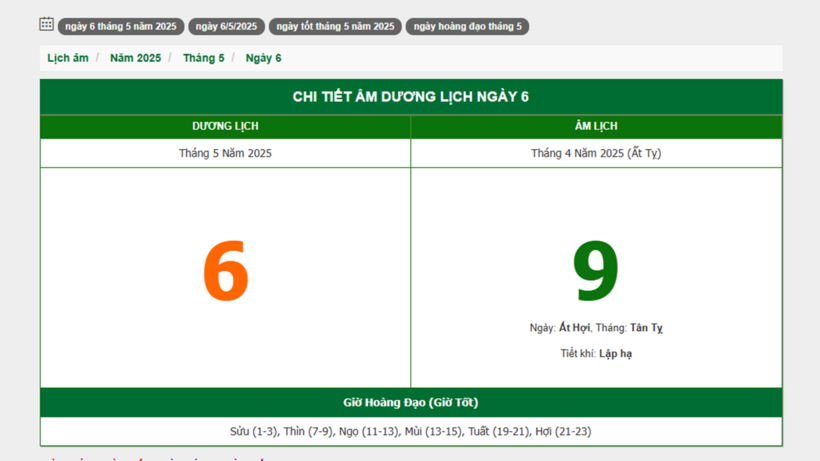The width and height of the screenshot is (820, 461).
Task: Navigate to 'Tháng 5' in the breadcrumb
Action: tap(204, 58)
